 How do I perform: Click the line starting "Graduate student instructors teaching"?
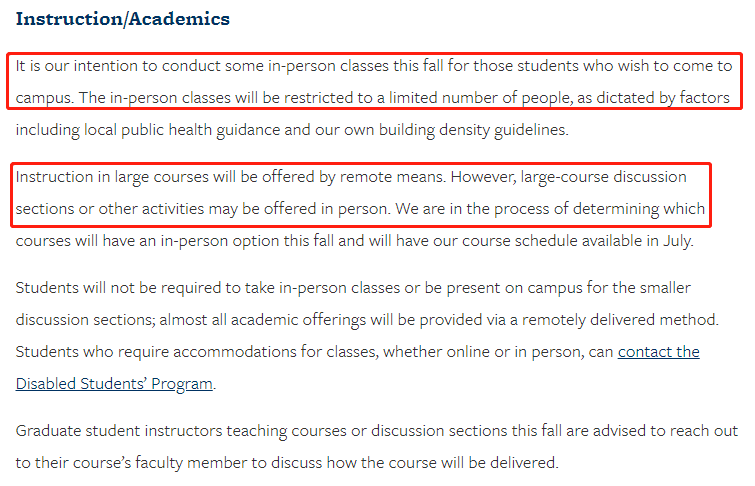tap(377, 431)
